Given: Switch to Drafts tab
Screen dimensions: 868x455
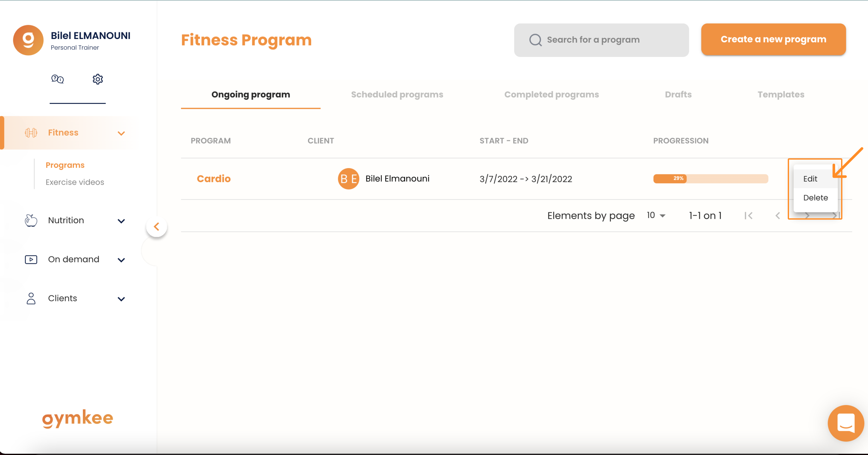Looking at the screenshot, I should tap(678, 95).
